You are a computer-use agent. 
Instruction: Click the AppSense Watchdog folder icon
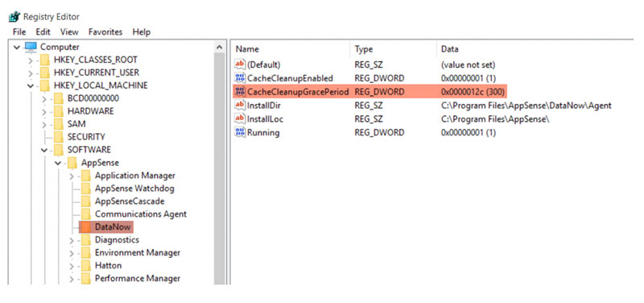coord(86,189)
